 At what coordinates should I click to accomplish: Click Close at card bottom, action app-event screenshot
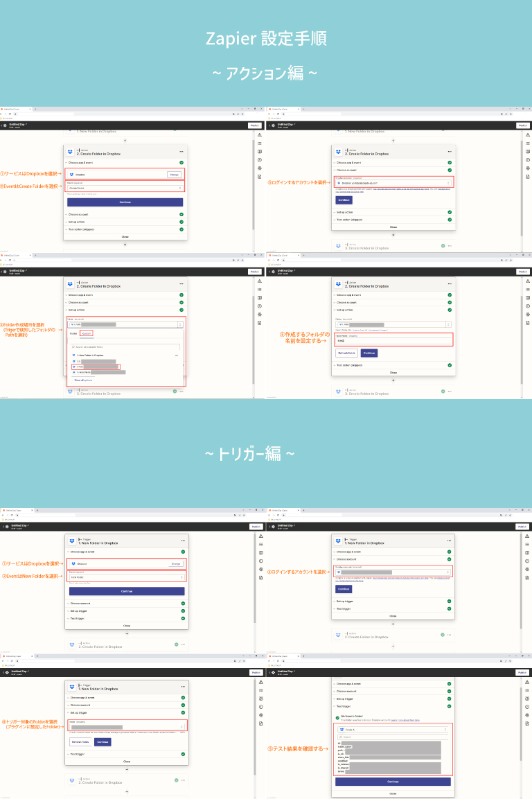[x=125, y=237]
